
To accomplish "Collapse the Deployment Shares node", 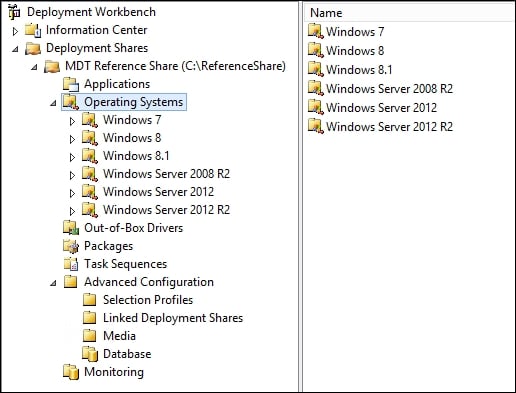I will (15, 49).
